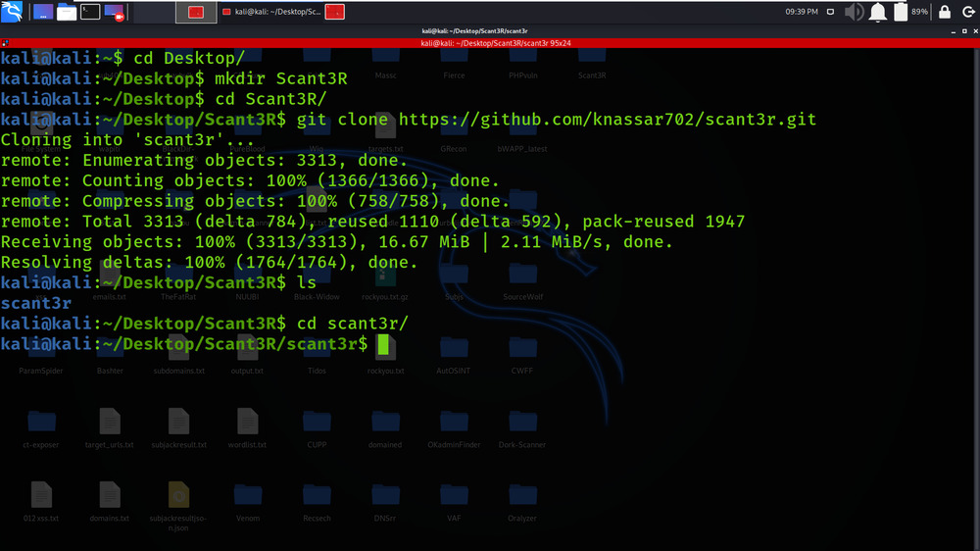Select the CWFF folder on the desktop
Viewport: 980px width, 551px height.
522,355
